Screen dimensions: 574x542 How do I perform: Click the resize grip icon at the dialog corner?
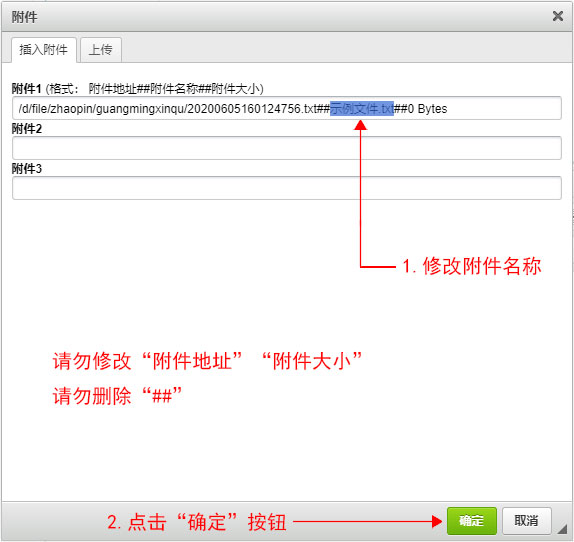(562, 529)
